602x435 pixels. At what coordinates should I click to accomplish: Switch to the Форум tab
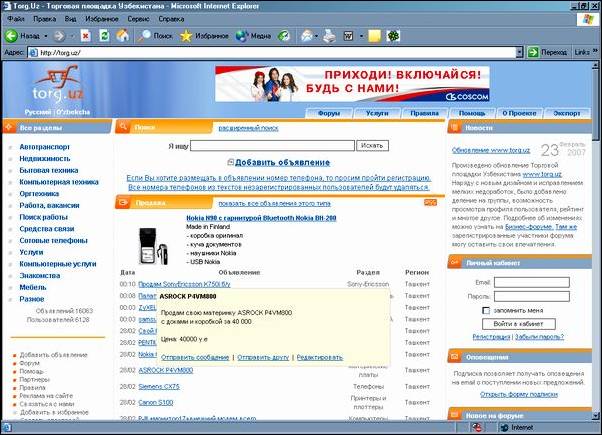329,113
